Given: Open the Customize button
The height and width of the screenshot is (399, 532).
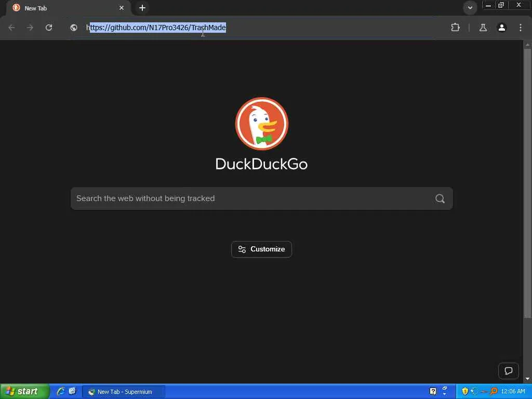Looking at the screenshot, I should tap(262, 249).
